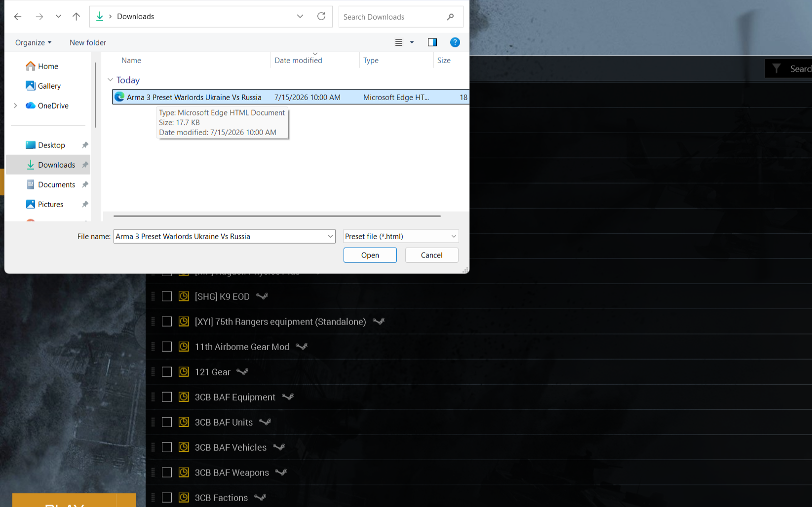Go back in file dialog
This screenshot has height=507, width=812.
(x=18, y=17)
